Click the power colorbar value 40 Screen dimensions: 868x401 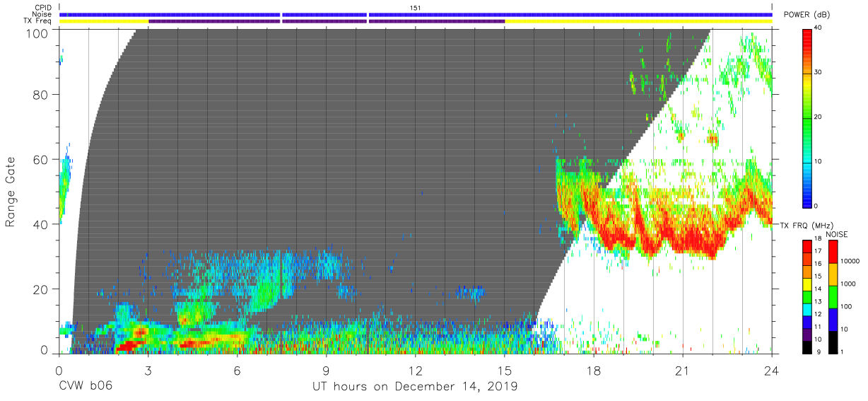click(818, 28)
